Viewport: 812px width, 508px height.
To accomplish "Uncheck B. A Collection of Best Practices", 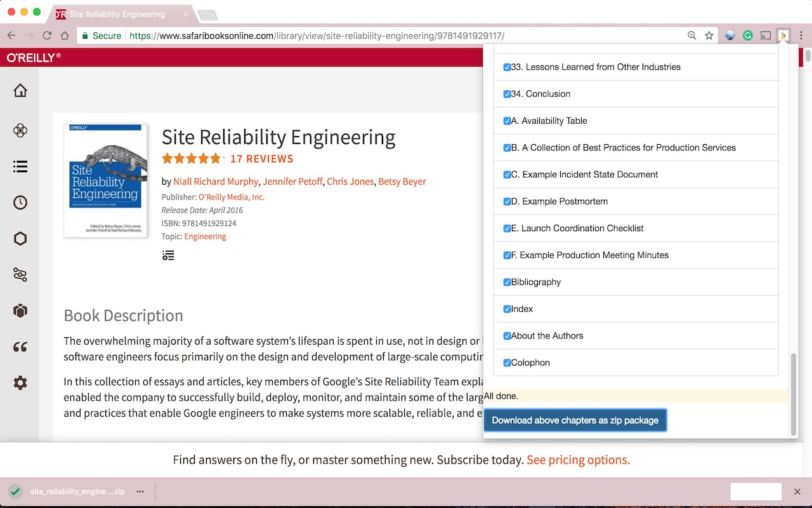I will pyautogui.click(x=507, y=148).
